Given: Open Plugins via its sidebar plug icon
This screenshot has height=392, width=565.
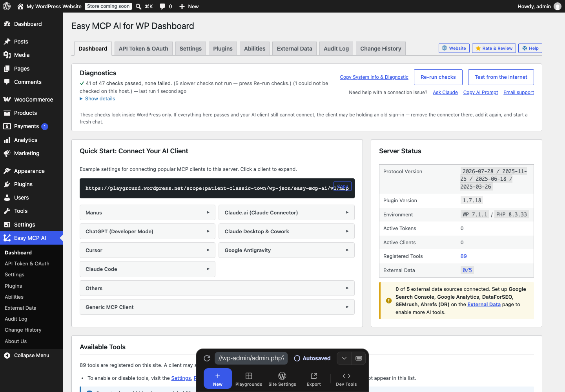Looking at the screenshot, I should pos(7,184).
